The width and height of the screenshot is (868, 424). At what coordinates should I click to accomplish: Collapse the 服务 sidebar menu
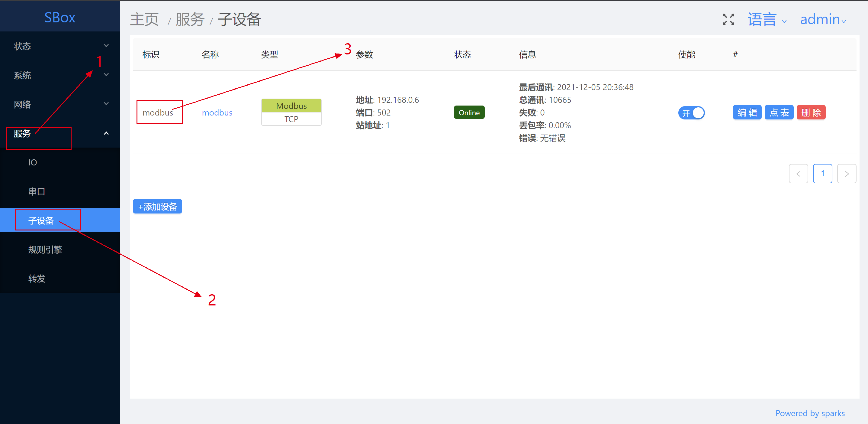click(60, 134)
